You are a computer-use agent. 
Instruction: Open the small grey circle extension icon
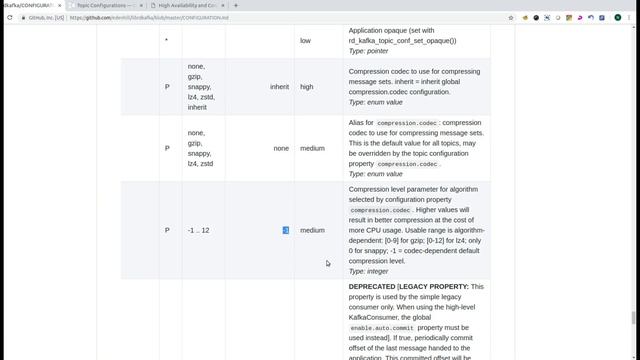(558, 18)
